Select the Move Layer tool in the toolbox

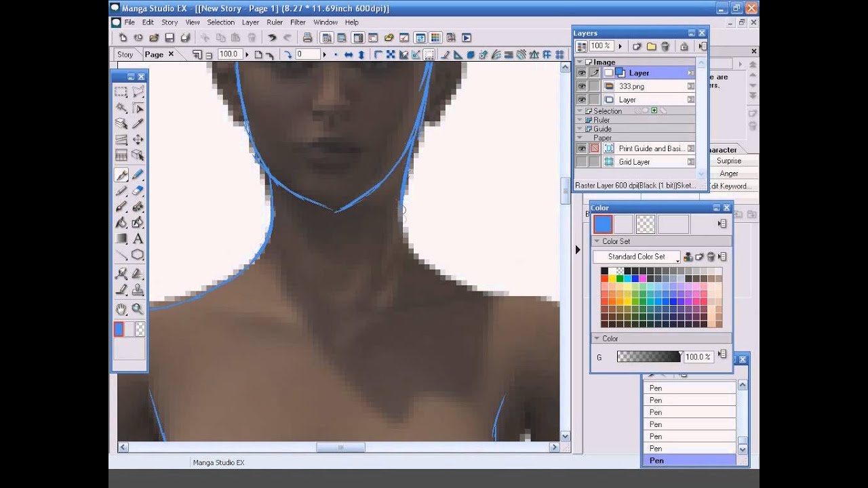[138, 140]
